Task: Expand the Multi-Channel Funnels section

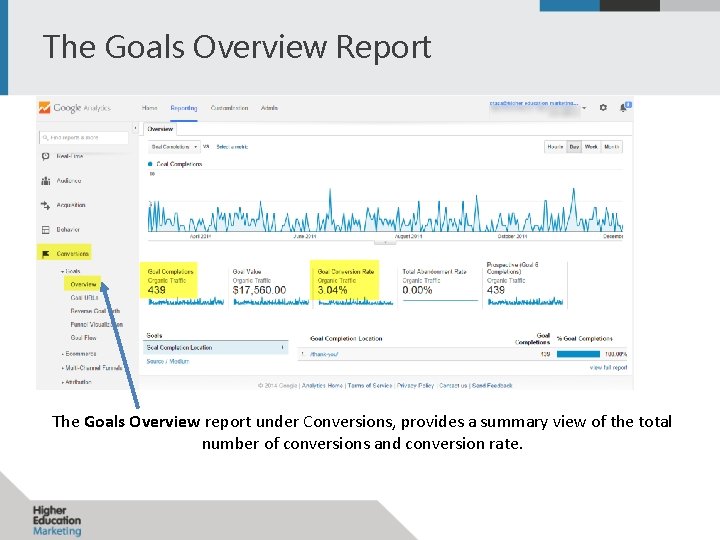Action: point(92,368)
